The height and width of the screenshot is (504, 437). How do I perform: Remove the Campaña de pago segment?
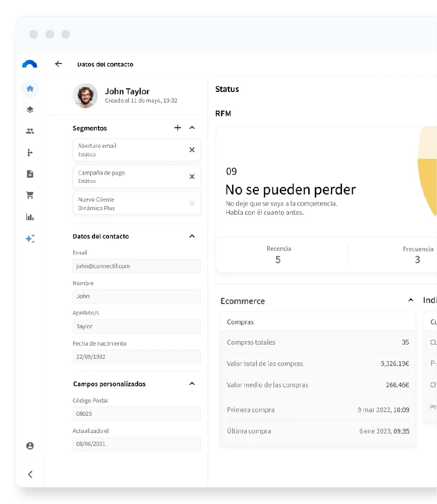point(192,177)
